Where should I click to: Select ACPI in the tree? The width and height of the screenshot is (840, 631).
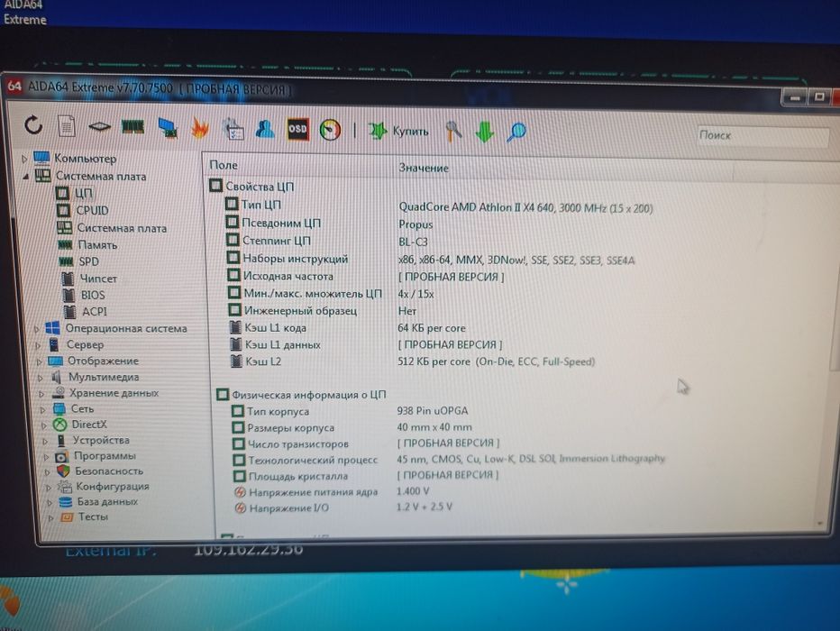(x=95, y=311)
